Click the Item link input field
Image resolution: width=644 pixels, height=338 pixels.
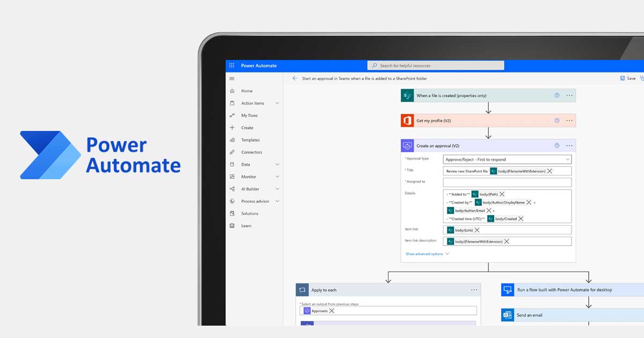point(508,230)
